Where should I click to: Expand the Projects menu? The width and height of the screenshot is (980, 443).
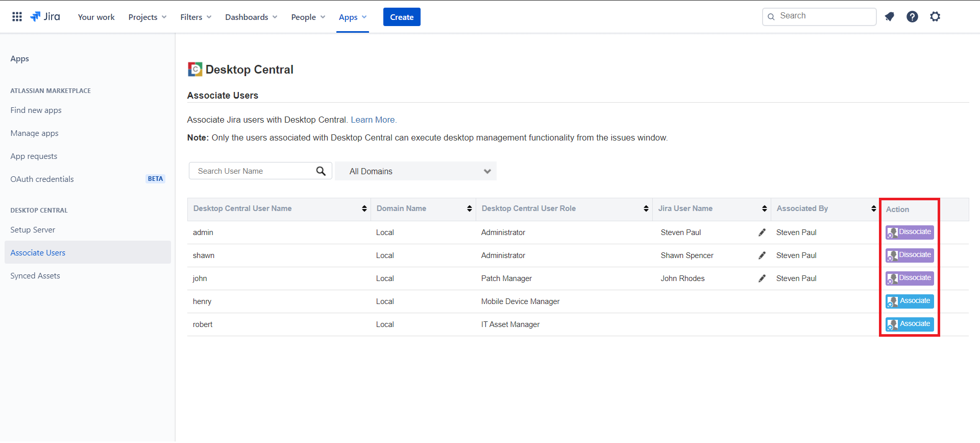(x=147, y=17)
